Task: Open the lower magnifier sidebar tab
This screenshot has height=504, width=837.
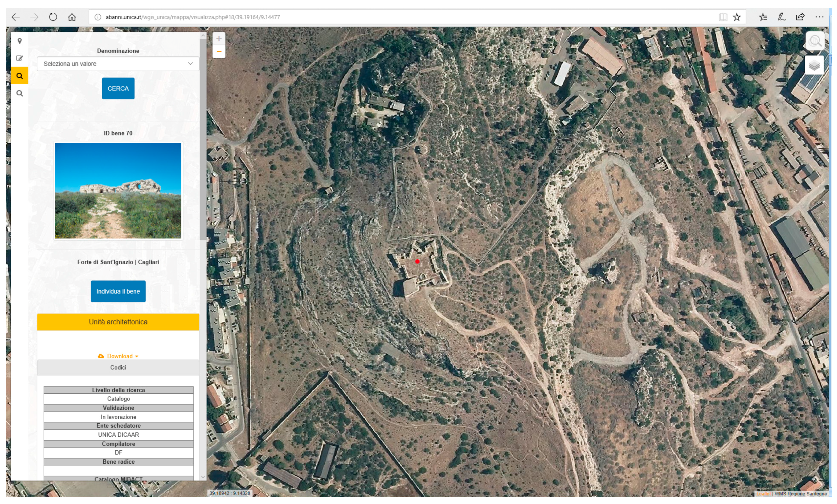Action: (x=20, y=93)
